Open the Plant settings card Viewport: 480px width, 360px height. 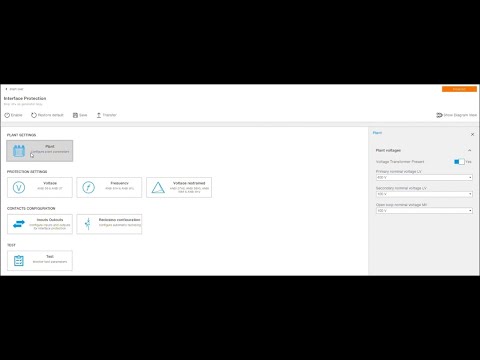tap(40, 151)
